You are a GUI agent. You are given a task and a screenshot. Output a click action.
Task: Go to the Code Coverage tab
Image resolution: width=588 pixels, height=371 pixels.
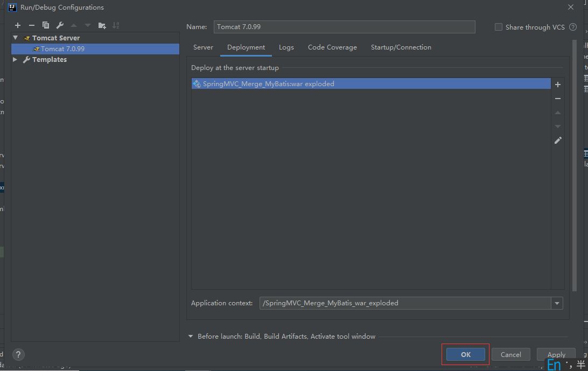pos(332,47)
